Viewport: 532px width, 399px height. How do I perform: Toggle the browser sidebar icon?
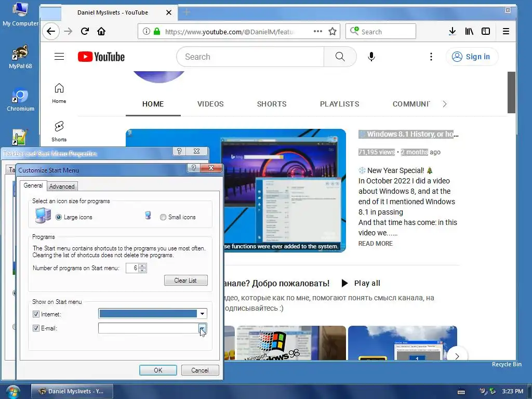click(x=486, y=31)
